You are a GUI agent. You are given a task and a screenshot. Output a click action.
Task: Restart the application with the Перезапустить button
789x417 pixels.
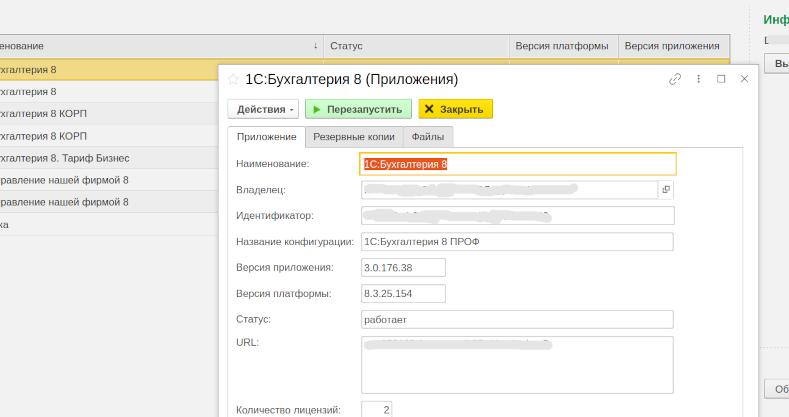[358, 109]
